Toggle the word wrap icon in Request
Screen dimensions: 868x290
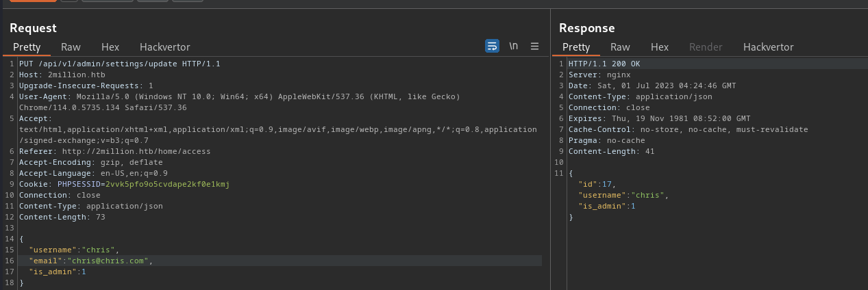click(492, 46)
